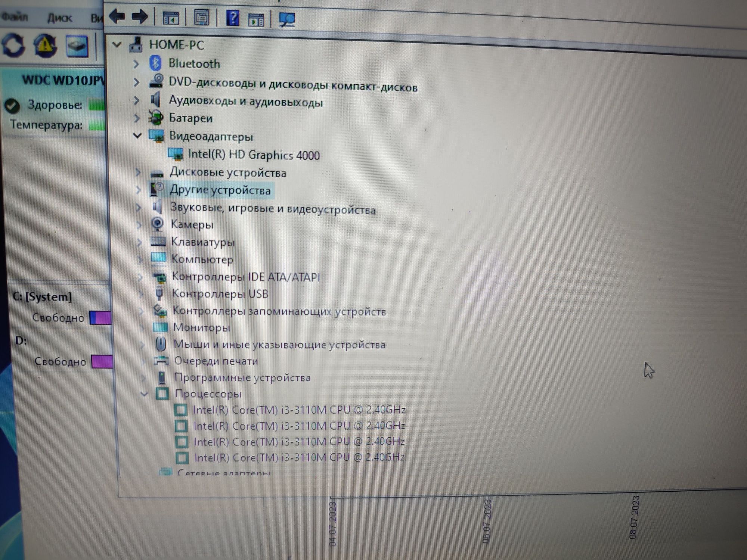Click the hard disk icon in the background toolbar
Image resolution: width=747 pixels, height=560 pixels.
(77, 46)
